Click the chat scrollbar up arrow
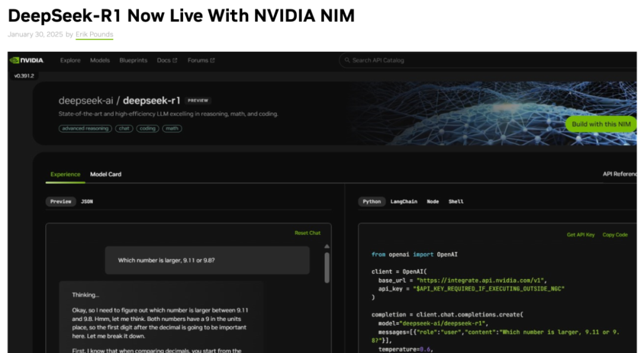 point(327,246)
